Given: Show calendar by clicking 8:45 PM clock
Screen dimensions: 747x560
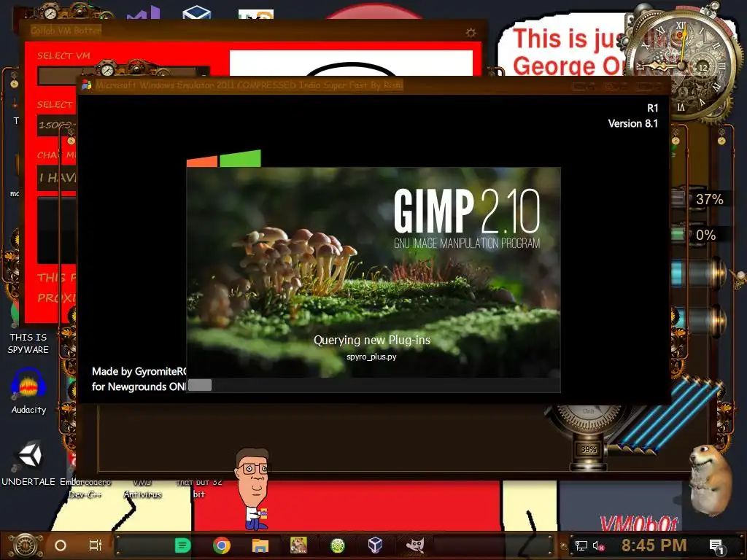Looking at the screenshot, I should pyautogui.click(x=654, y=545).
